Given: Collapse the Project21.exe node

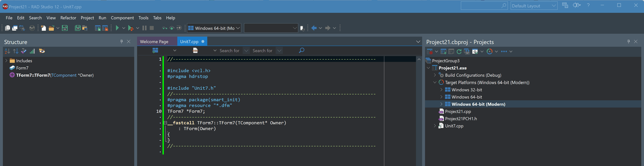Looking at the screenshot, I should [x=428, y=68].
